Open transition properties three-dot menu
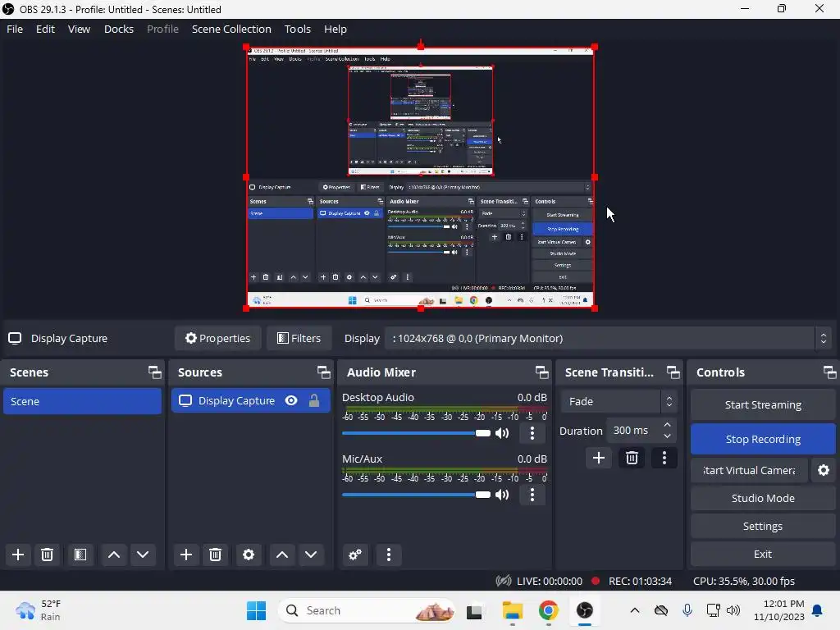This screenshot has width=840, height=630. point(664,458)
